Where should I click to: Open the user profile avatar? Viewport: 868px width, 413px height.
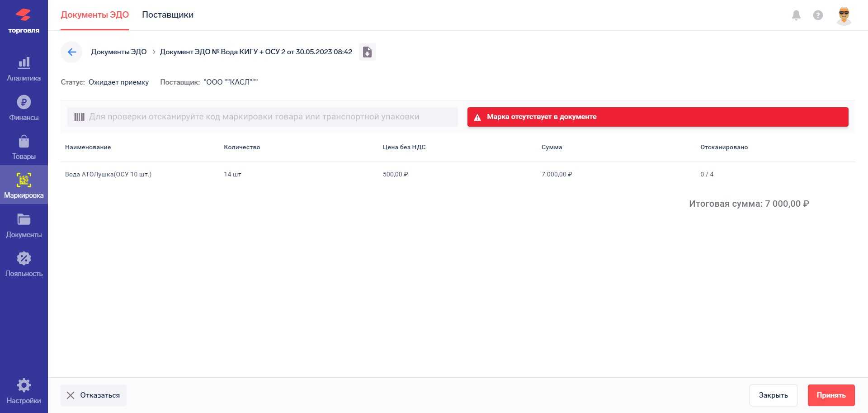844,15
